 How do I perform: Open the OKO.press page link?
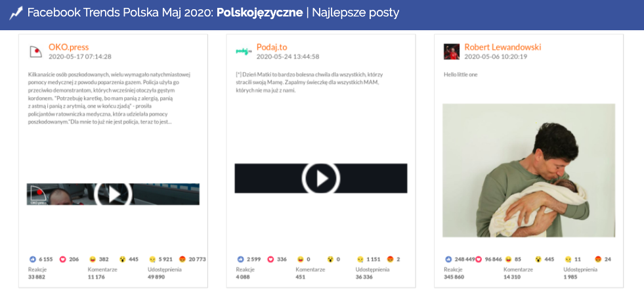(x=68, y=47)
